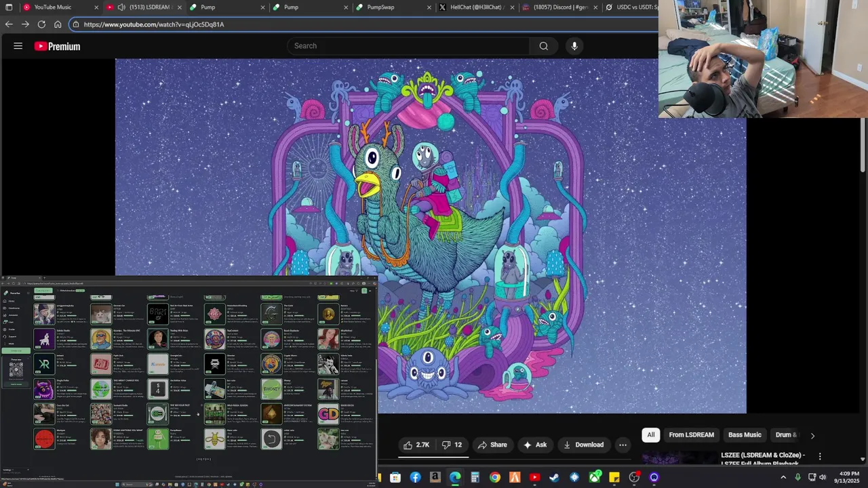This screenshot has width=868, height=488.
Task: Start voice search with microphone icon
Action: (x=574, y=46)
